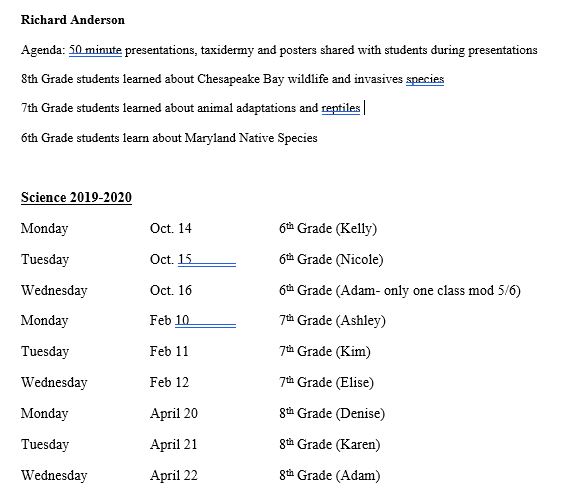Image resolution: width=562 pixels, height=493 pixels.
Task: Click the 'Science 2019-2020' heading
Action: coord(76,198)
